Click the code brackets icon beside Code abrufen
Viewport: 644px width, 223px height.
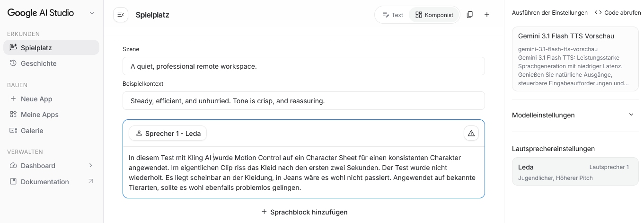click(598, 12)
